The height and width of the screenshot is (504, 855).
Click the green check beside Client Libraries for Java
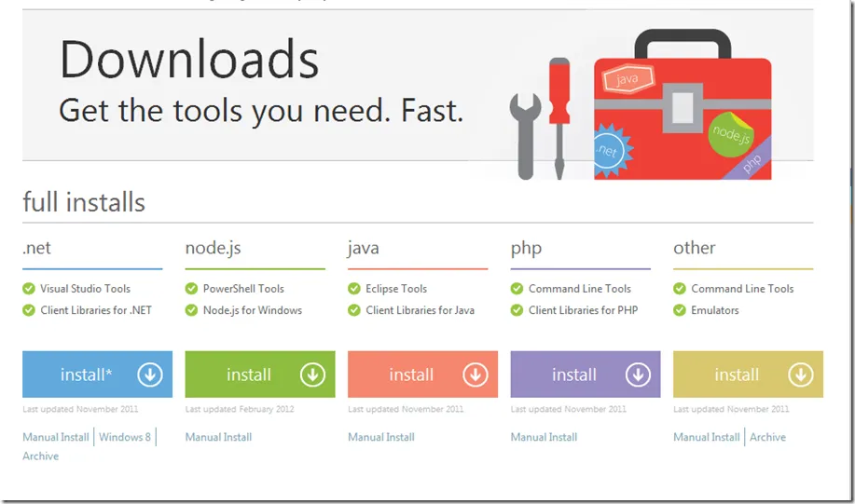coord(354,310)
